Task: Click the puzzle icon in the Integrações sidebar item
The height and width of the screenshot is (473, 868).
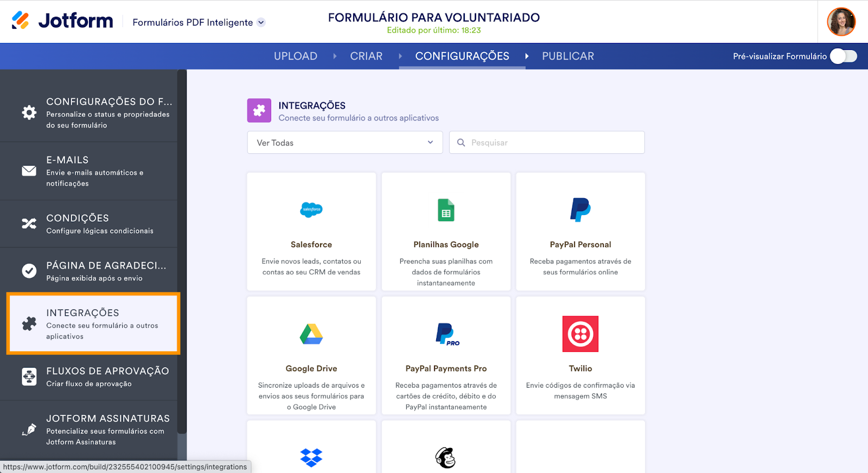Action: (x=29, y=324)
